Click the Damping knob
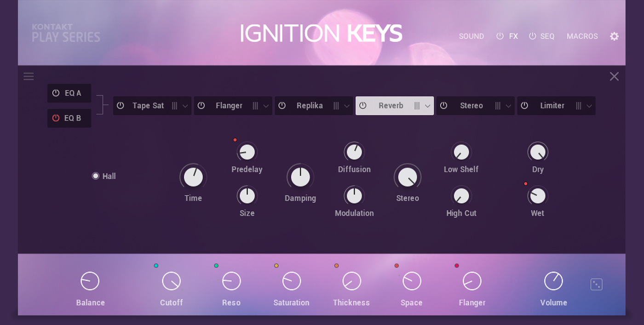The height and width of the screenshot is (325, 644). (x=300, y=177)
